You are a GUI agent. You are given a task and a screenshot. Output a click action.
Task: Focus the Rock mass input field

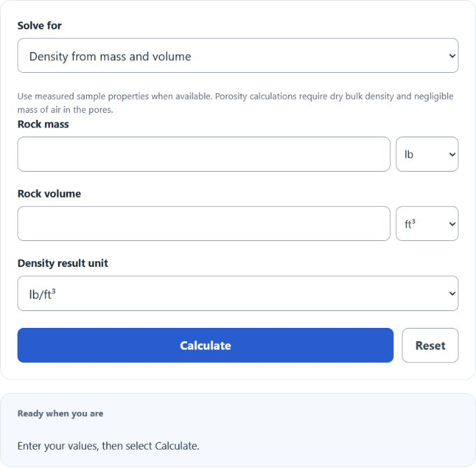click(204, 154)
